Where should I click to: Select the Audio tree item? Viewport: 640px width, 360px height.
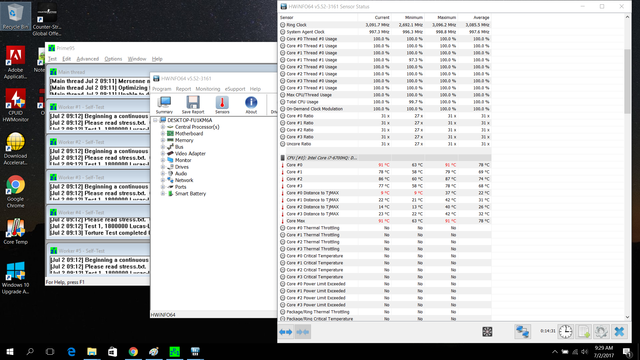point(181,173)
